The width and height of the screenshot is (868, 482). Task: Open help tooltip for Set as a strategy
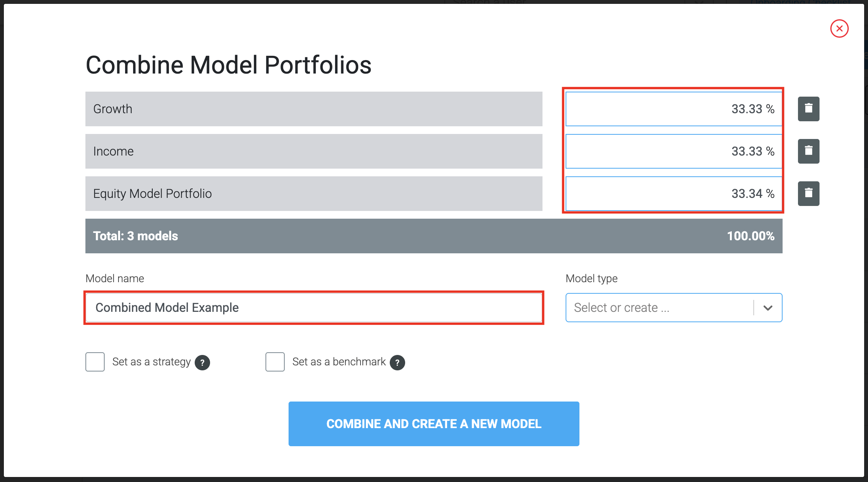[x=202, y=362]
